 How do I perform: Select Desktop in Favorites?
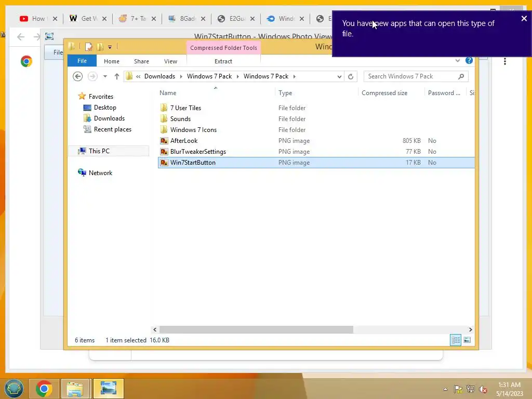tap(105, 108)
